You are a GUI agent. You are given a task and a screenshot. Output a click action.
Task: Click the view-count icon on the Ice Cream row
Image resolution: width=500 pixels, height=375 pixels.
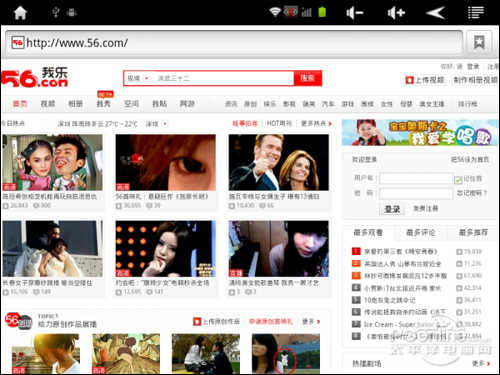click(x=459, y=324)
